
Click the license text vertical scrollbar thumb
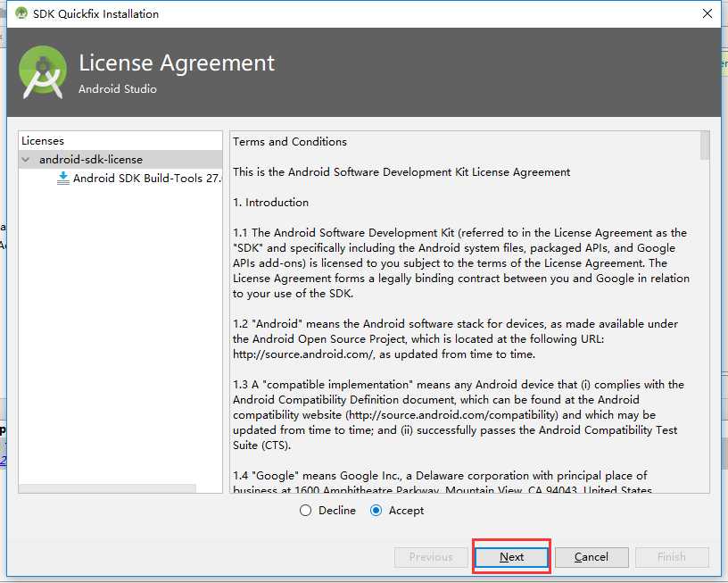tap(705, 146)
